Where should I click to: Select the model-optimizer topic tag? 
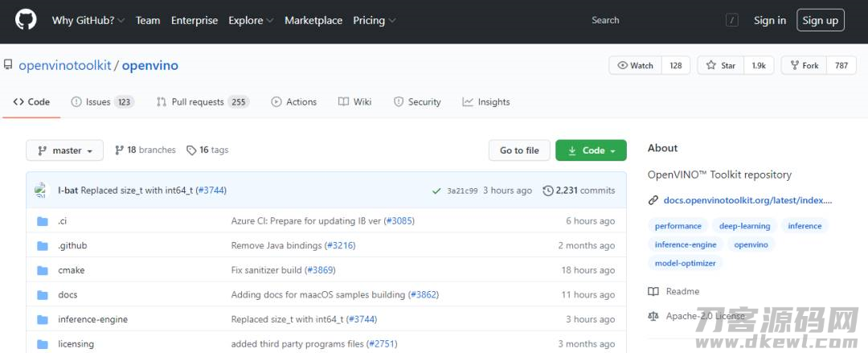coord(686,263)
